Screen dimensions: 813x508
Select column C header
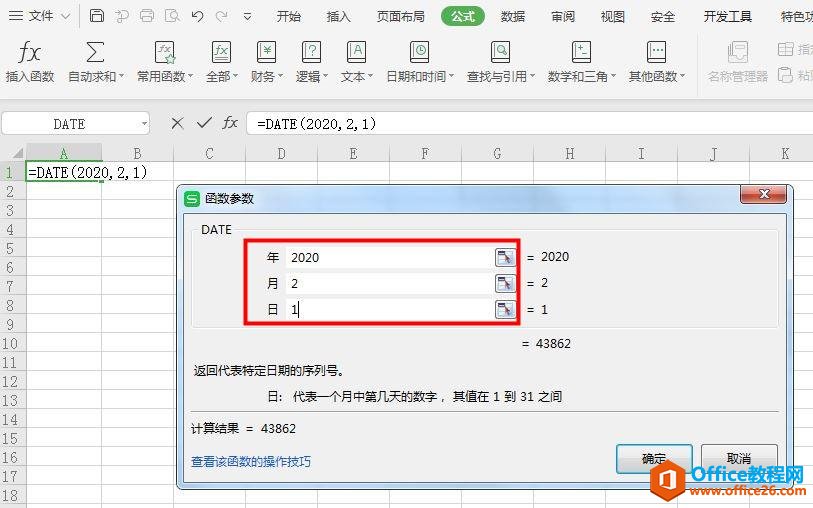pyautogui.click(x=209, y=153)
